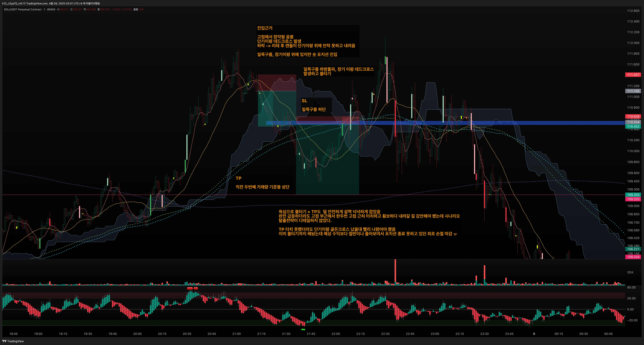Click the grey 111.105 price label
Image resolution: width=644 pixels, height=345 pixels.
(633, 91)
